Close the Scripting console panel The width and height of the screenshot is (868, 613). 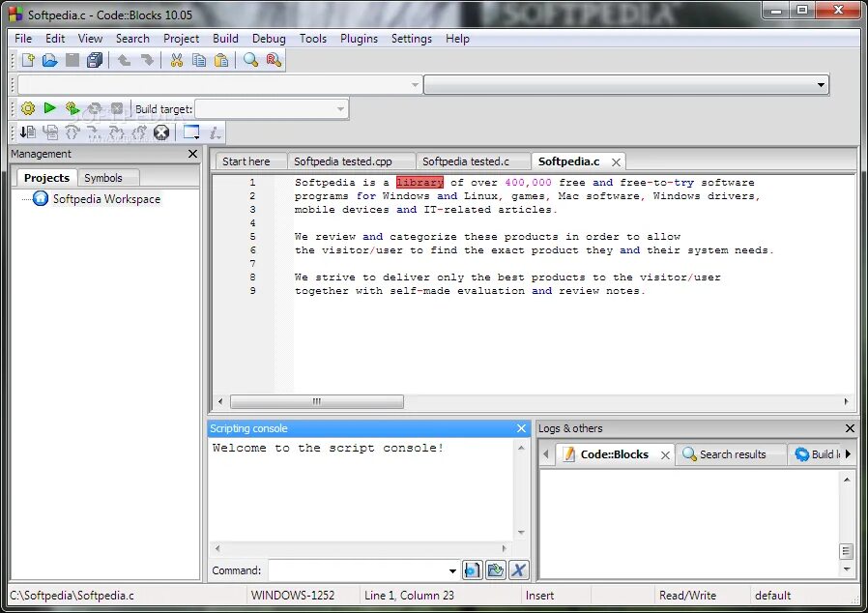pyautogui.click(x=521, y=428)
